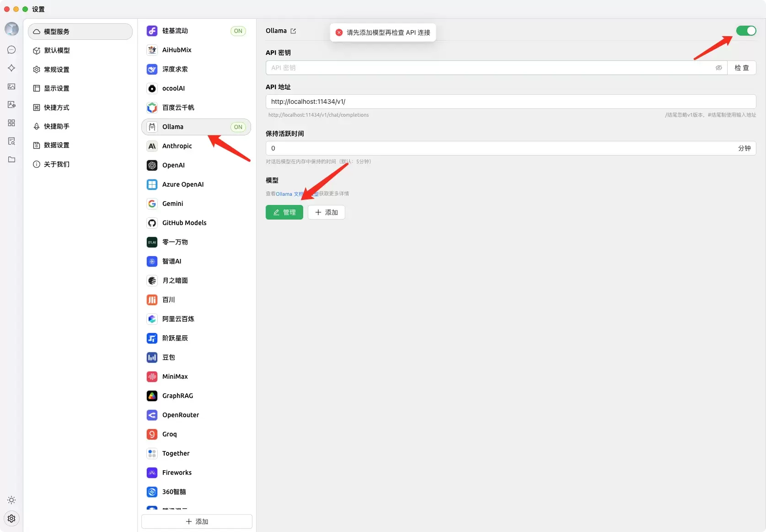The width and height of the screenshot is (766, 532).
Task: Select the GraphRAG provider
Action: tap(196, 396)
